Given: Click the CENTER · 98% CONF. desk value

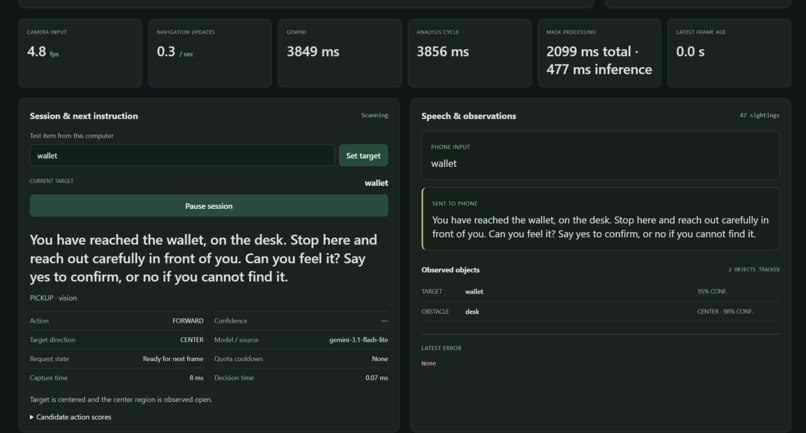Looking at the screenshot, I should tap(725, 312).
